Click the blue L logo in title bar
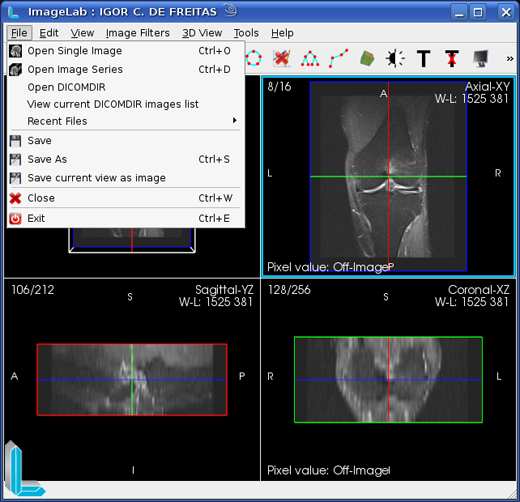 coord(14,12)
